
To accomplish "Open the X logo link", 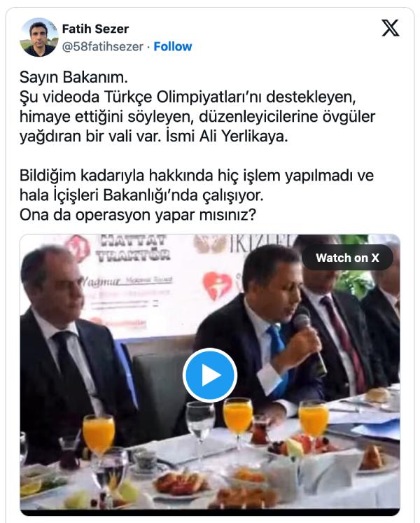I will pos(391,28).
